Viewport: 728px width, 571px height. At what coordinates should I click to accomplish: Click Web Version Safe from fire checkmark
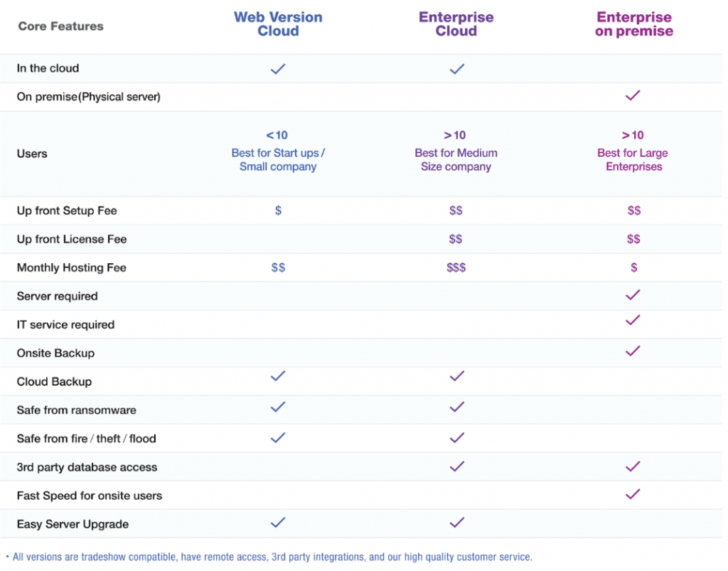[278, 438]
